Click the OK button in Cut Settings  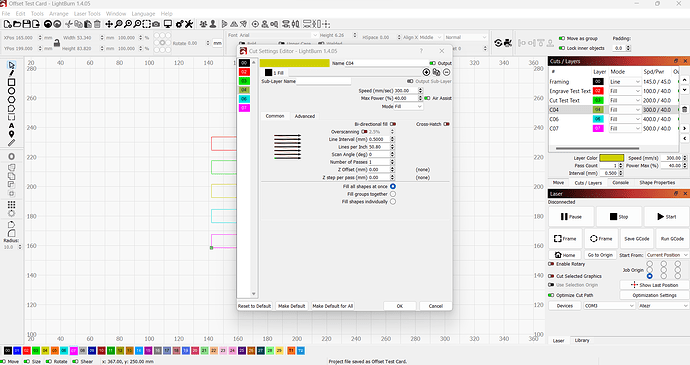point(400,306)
